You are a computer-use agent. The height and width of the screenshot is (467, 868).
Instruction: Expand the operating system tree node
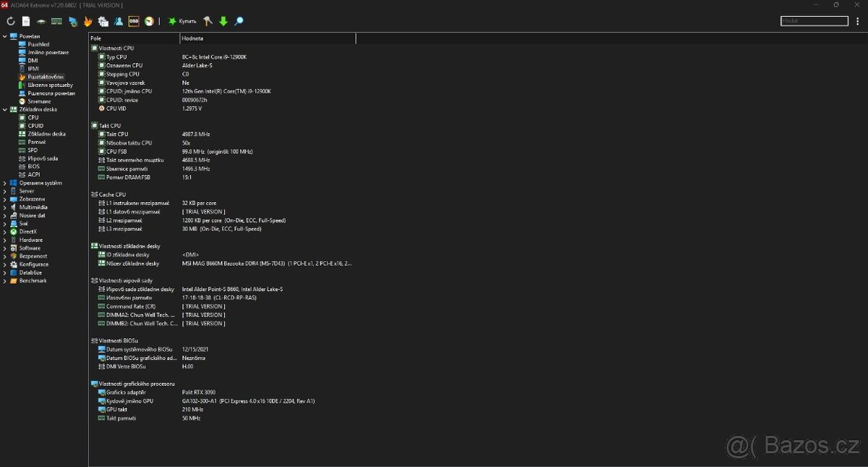[x=5, y=183]
